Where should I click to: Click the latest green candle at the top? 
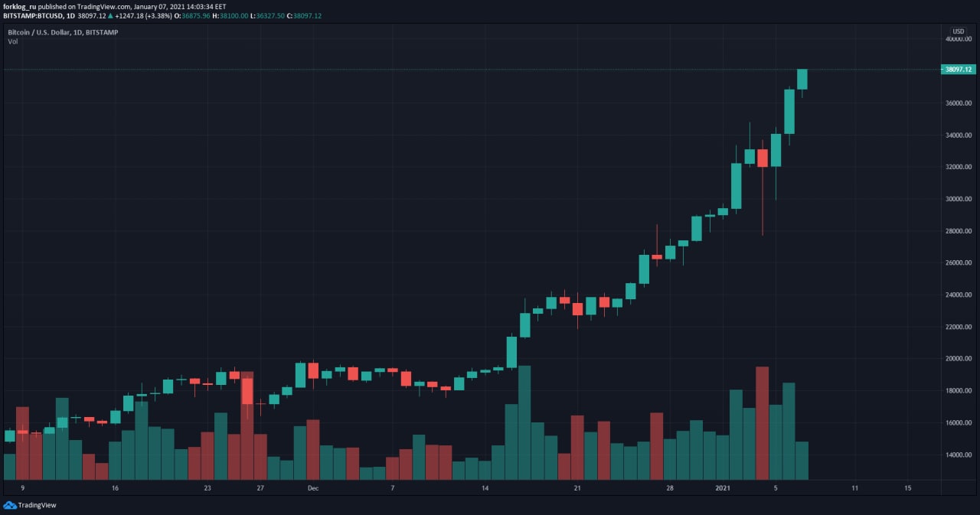point(802,79)
